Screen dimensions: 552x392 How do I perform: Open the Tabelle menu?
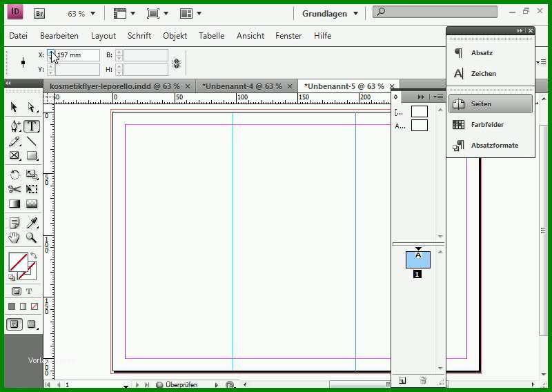click(211, 36)
